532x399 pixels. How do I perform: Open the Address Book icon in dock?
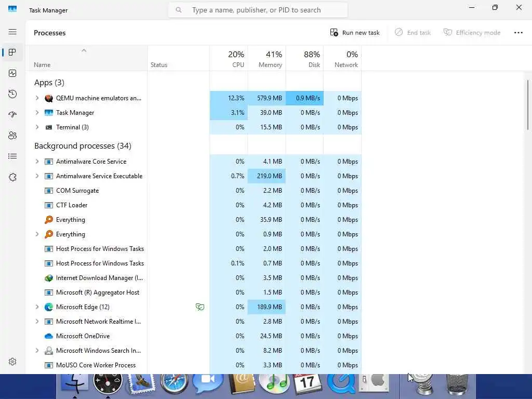point(242,385)
